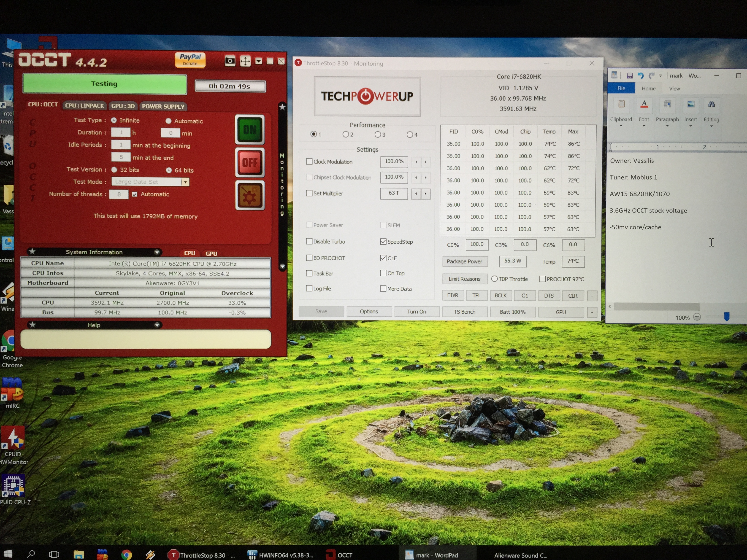
Task: Switch to the WordPad View tab
Action: click(x=674, y=89)
